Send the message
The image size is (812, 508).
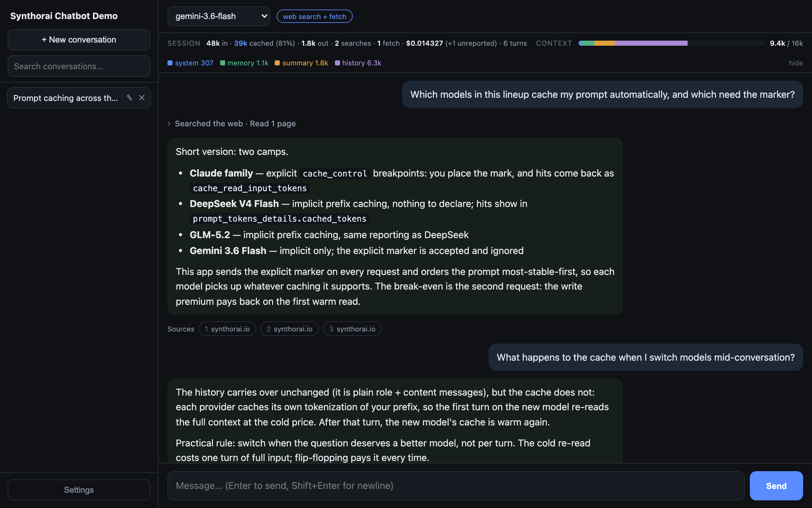(x=776, y=485)
